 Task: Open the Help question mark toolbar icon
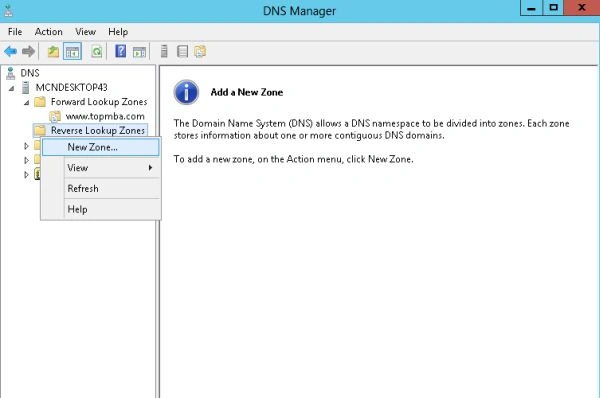pyautogui.click(x=121, y=51)
